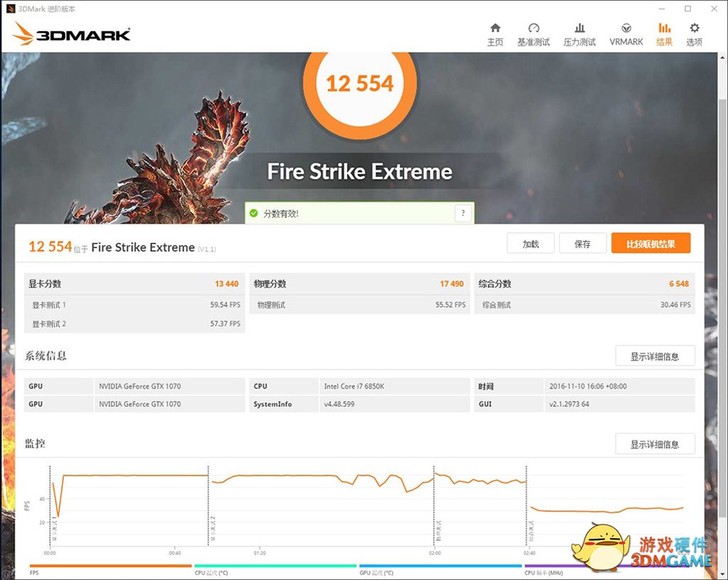
Task: Select the 显卡测试 1 row showing 59.54 FPS
Action: coord(134,305)
